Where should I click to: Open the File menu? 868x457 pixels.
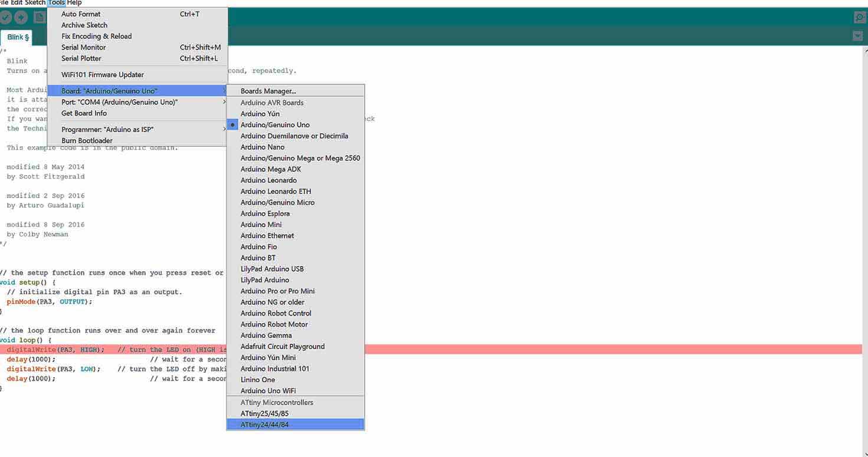click(4, 3)
